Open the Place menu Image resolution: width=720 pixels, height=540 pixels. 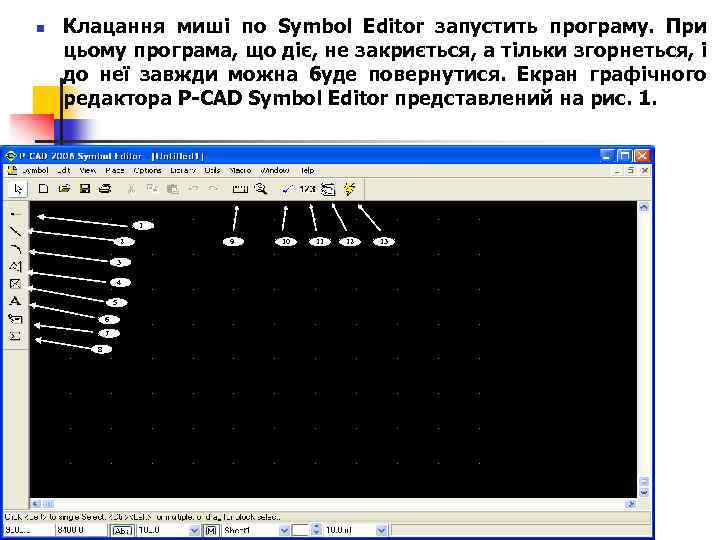tap(115, 170)
